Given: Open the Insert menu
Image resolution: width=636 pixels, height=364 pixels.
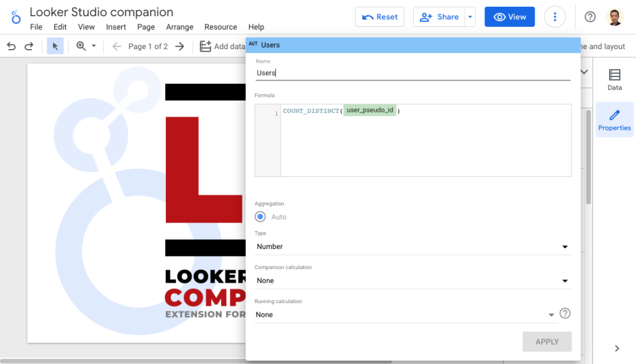Looking at the screenshot, I should (116, 27).
